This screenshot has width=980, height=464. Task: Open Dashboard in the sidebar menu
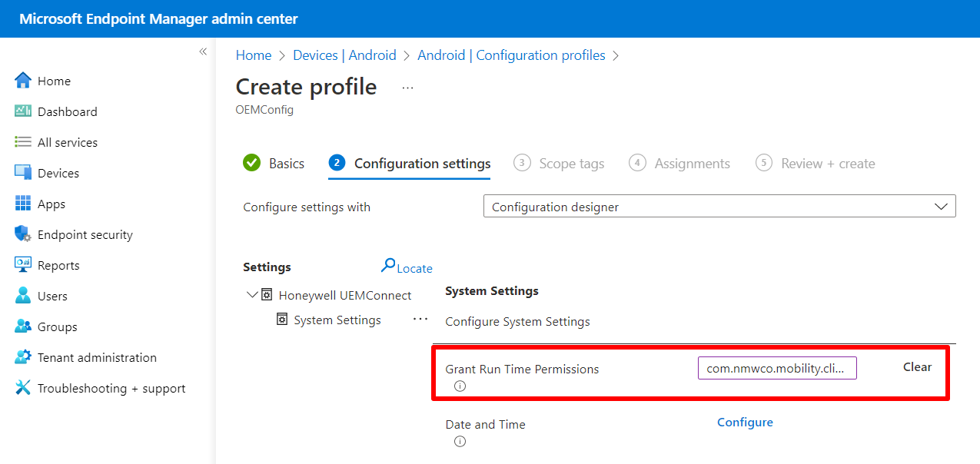coord(68,111)
